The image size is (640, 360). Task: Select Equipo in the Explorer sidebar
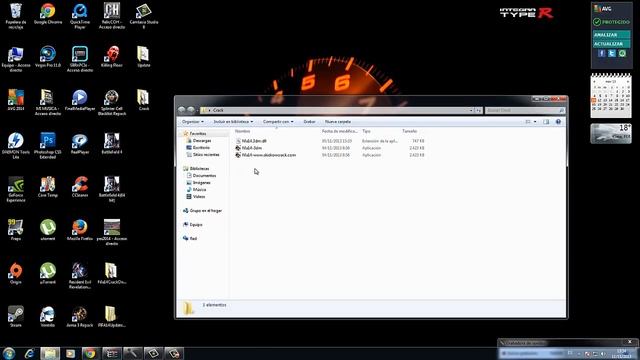click(196, 224)
